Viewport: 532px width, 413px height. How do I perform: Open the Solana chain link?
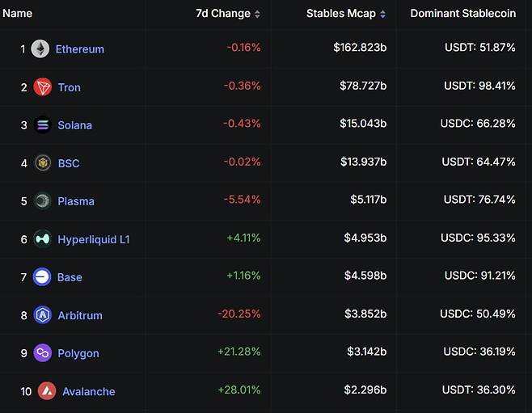[x=74, y=125]
